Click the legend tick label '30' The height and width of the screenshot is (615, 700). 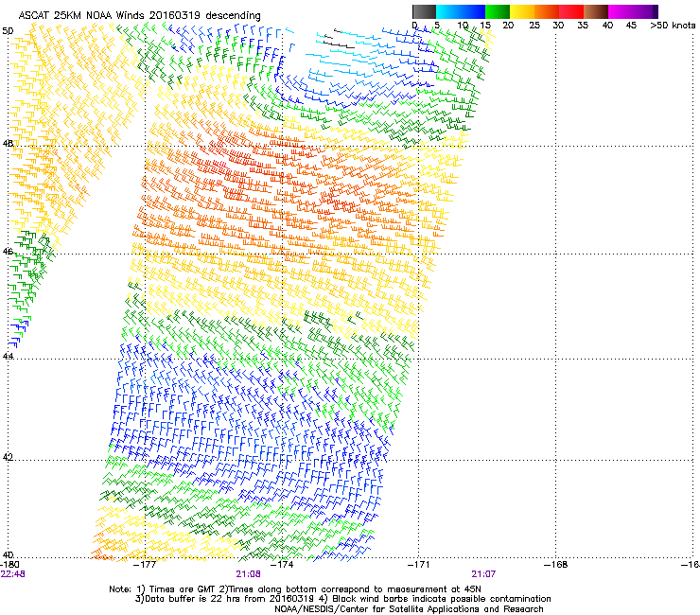(x=558, y=26)
